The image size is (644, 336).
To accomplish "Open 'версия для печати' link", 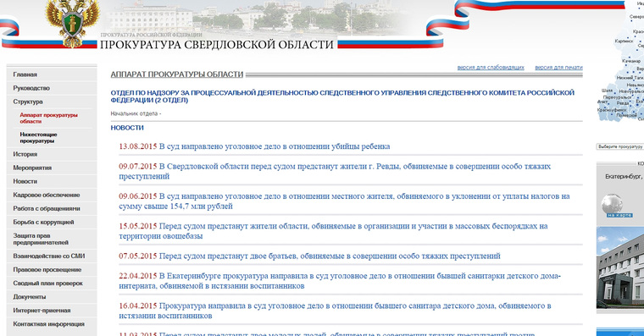I will [558, 67].
